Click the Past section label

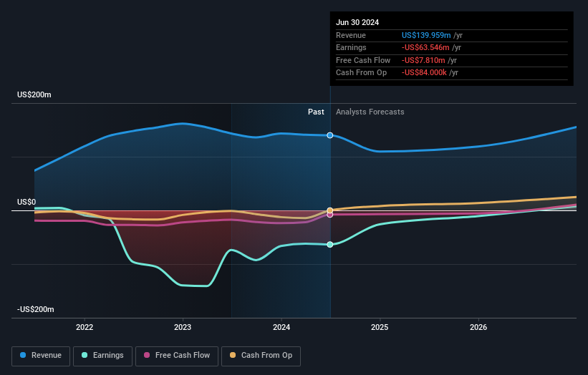coord(316,112)
